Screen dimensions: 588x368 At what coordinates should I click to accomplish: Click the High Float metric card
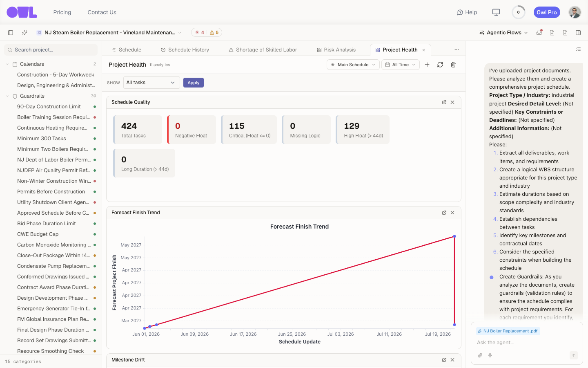coord(363,130)
